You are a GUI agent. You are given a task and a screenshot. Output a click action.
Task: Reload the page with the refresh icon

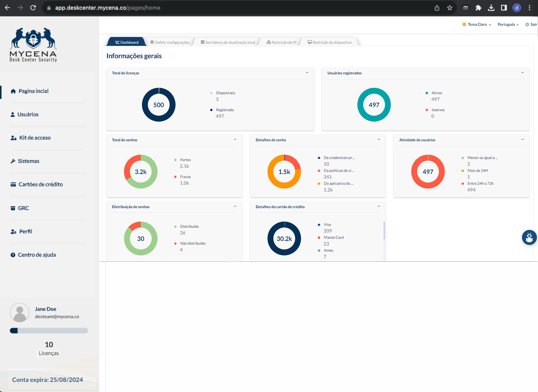pyautogui.click(x=33, y=8)
